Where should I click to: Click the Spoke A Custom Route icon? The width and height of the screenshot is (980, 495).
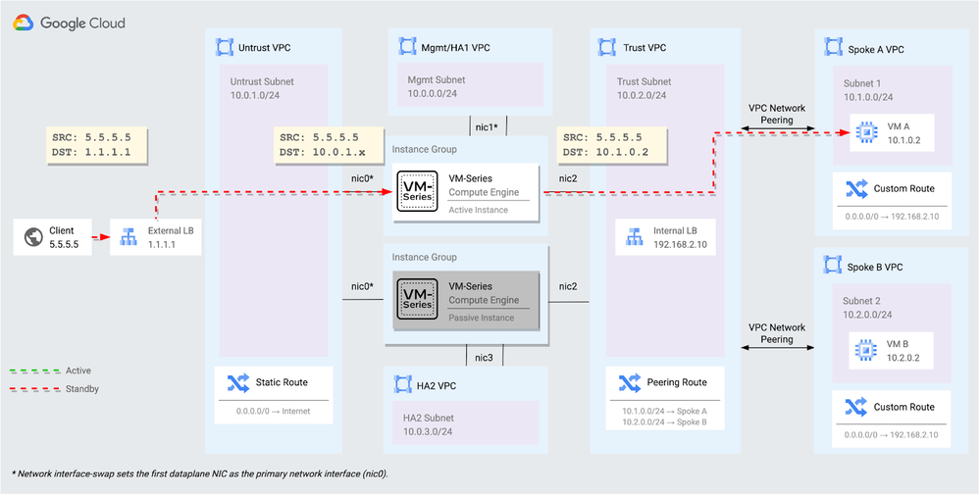click(855, 188)
